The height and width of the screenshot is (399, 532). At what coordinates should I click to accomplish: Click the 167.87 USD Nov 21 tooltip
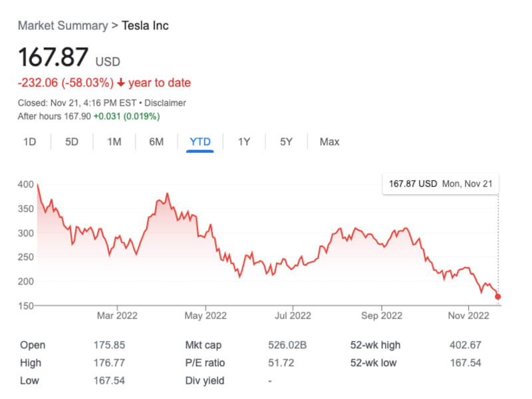coord(440,184)
